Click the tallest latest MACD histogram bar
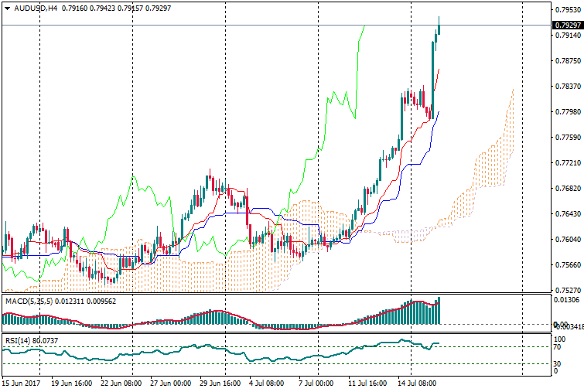Screen dimensions: 584x392 (x=438, y=311)
